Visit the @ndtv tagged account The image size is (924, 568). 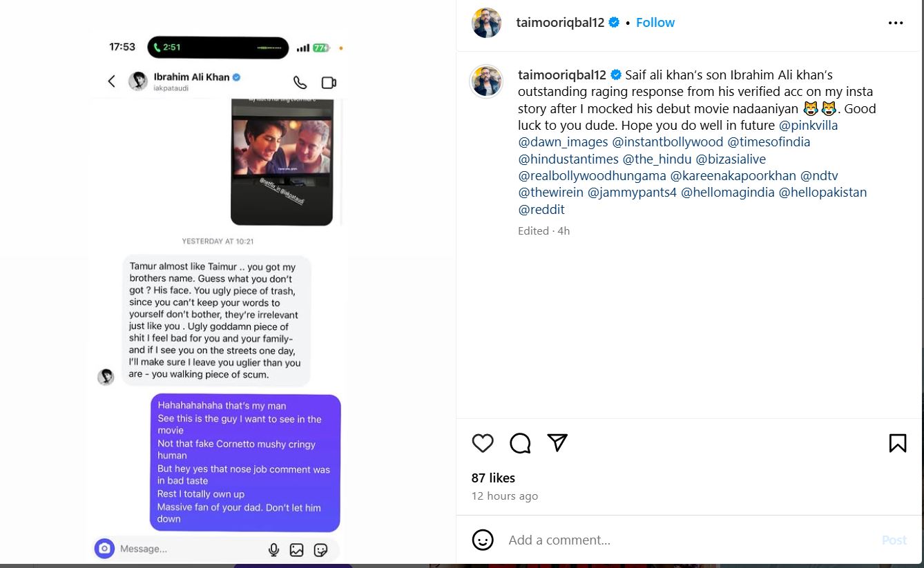tap(819, 176)
